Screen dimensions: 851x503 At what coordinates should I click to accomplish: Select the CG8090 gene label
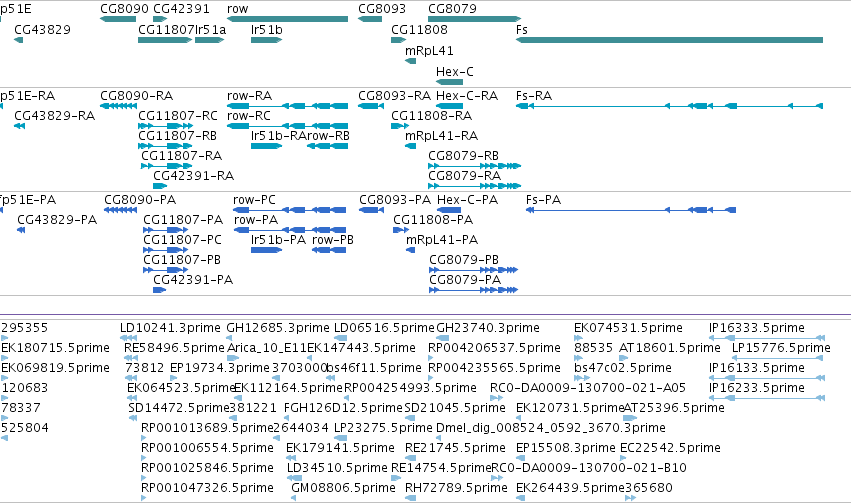point(124,9)
